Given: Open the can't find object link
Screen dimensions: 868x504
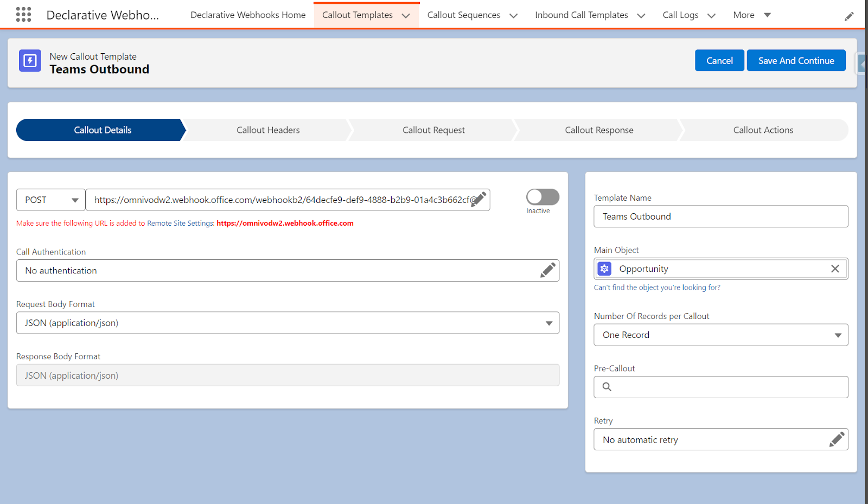Looking at the screenshot, I should coord(657,287).
